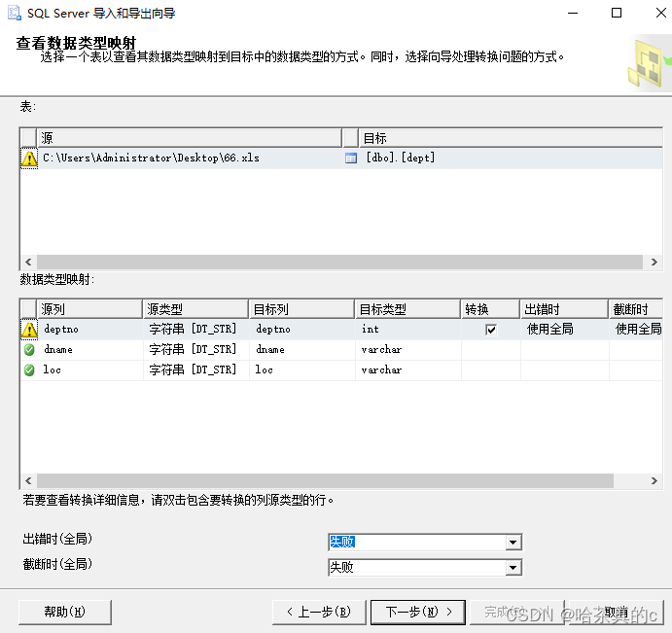Viewport: 672px width, 633px height.
Task: Click left arrow of the mapping grid scrollbar
Action: 28,481
